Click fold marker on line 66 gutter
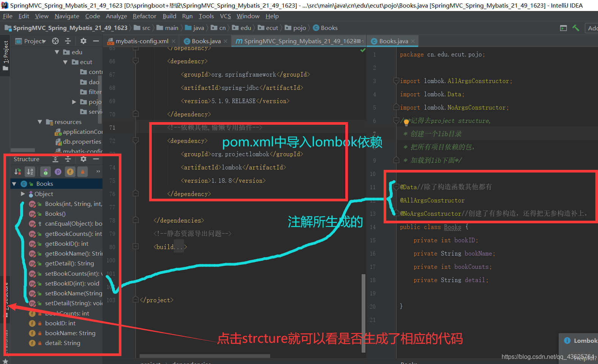The width and height of the screenshot is (598, 364). (x=135, y=61)
